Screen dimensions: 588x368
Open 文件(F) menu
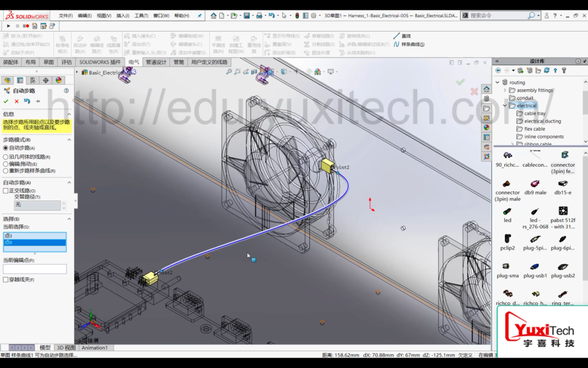coord(66,16)
